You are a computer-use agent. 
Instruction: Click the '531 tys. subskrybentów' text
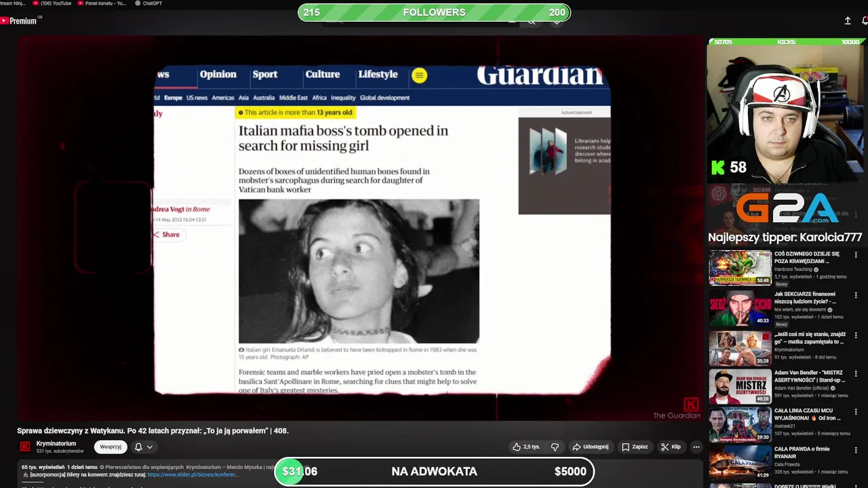pyautogui.click(x=60, y=451)
